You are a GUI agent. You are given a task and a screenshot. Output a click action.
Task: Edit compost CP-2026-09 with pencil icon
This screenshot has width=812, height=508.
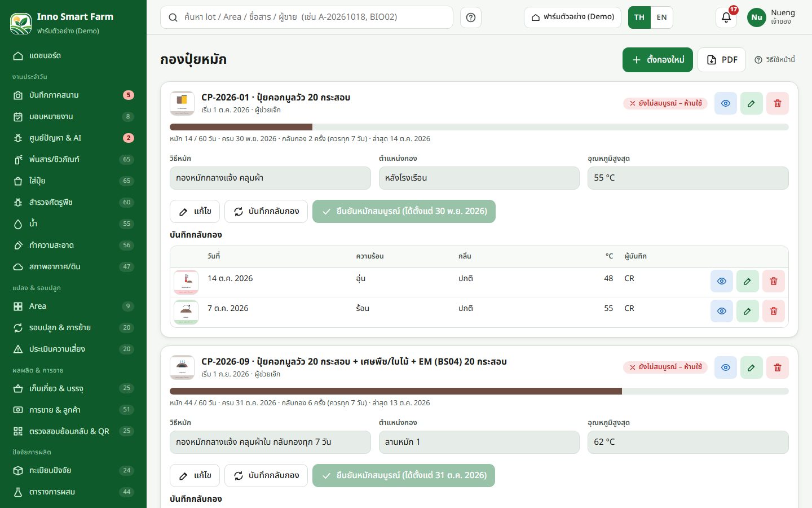[x=752, y=367]
